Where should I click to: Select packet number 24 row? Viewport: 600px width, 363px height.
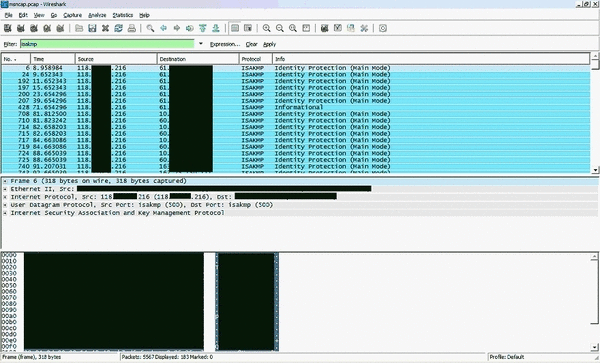click(296, 75)
